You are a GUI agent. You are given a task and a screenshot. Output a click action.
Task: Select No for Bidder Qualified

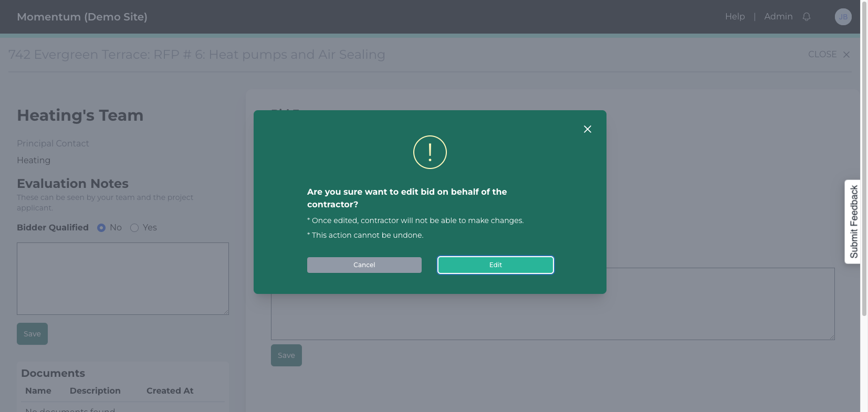pos(101,228)
